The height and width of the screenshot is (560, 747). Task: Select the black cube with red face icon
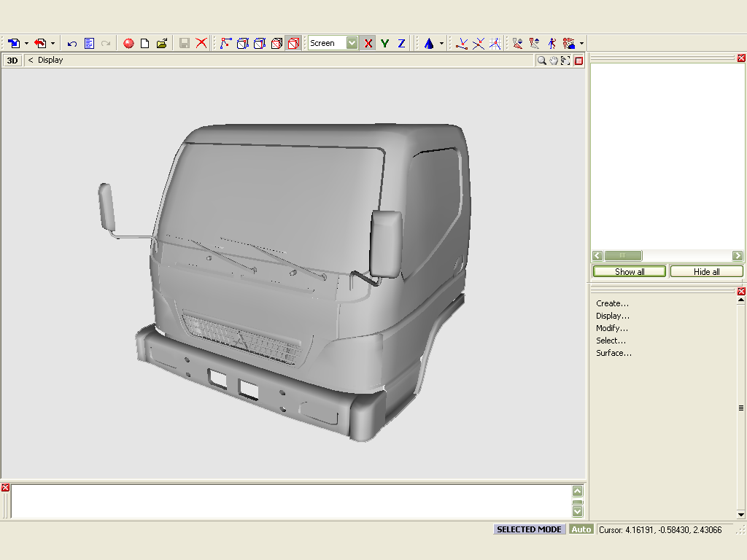click(276, 43)
